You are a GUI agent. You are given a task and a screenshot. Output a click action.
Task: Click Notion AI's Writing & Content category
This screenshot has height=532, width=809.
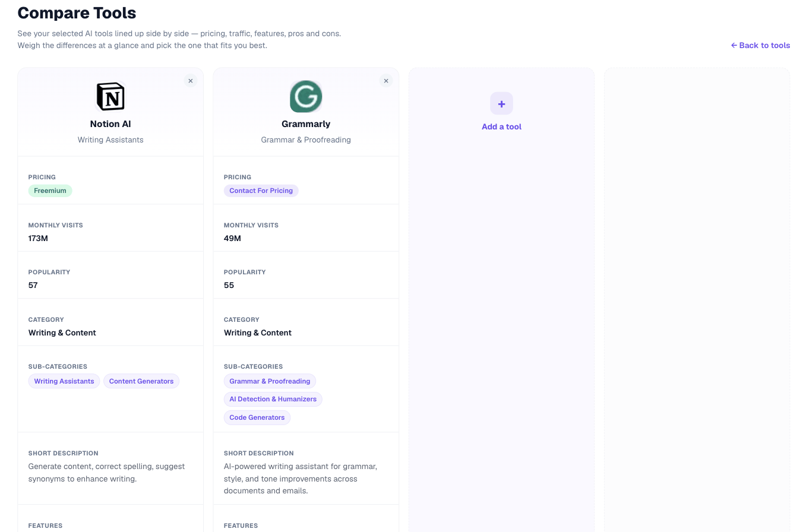tap(62, 332)
